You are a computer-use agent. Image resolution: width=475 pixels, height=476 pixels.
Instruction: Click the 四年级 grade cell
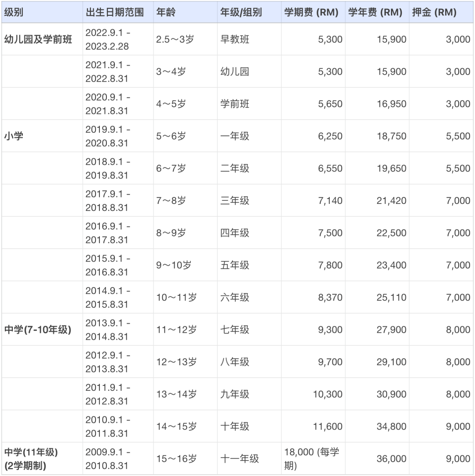coord(249,233)
